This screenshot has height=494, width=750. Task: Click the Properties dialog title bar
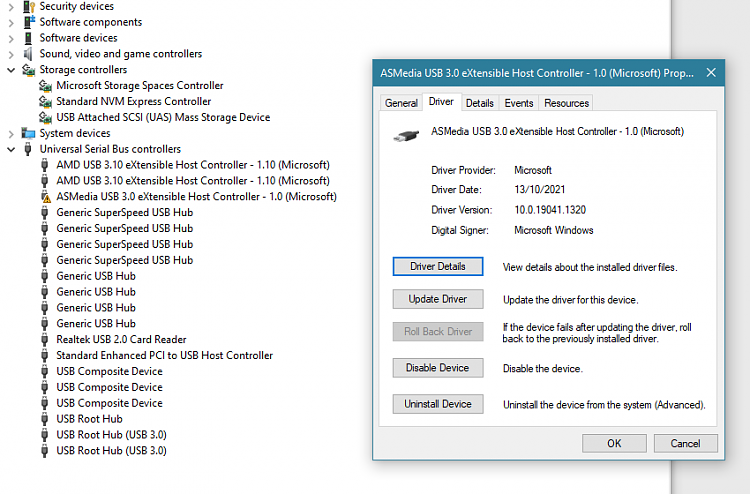pos(537,73)
